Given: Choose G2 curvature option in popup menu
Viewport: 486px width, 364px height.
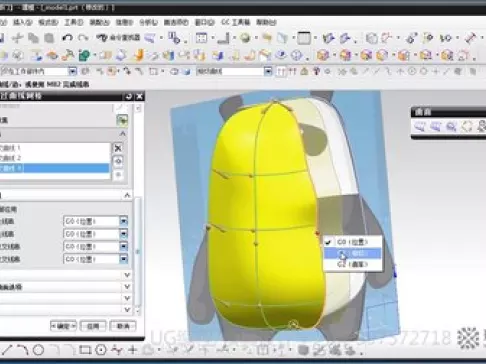Looking at the screenshot, I should coord(353,264).
